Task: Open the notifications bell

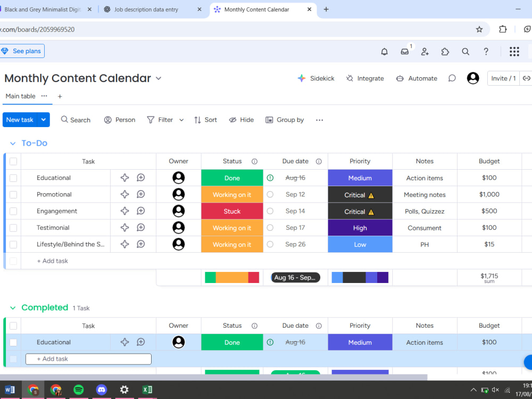Action: (384, 52)
